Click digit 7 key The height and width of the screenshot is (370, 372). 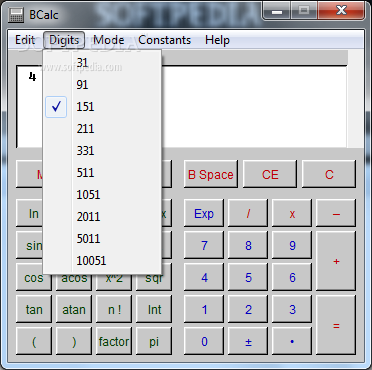click(x=204, y=245)
